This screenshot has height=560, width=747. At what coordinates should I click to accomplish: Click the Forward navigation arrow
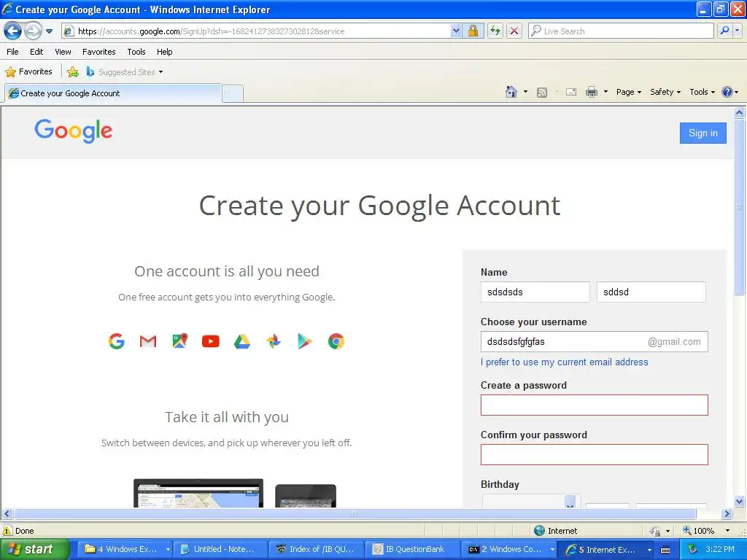[x=33, y=31]
